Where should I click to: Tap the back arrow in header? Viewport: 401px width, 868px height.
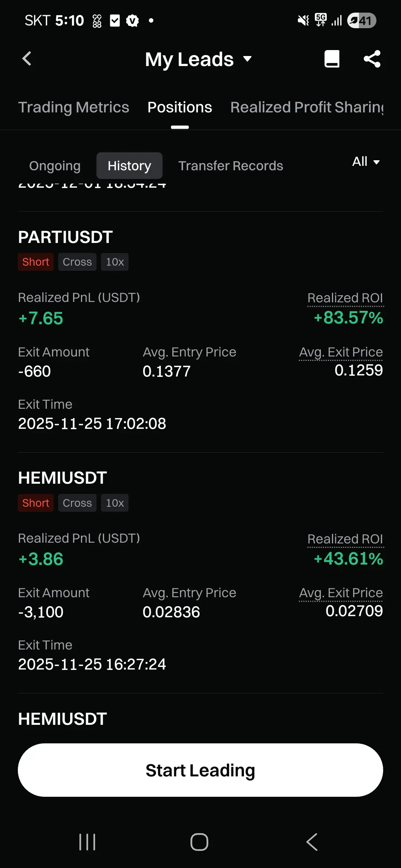pyautogui.click(x=27, y=59)
